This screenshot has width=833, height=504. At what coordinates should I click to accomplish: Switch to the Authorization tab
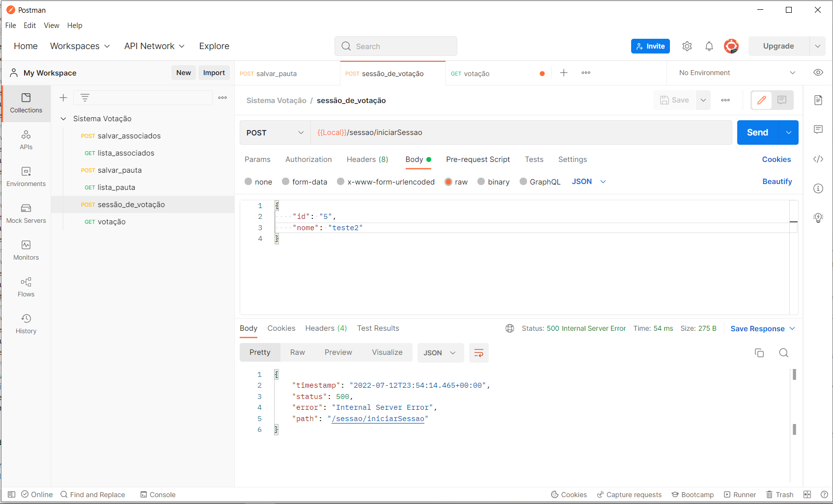(x=308, y=159)
